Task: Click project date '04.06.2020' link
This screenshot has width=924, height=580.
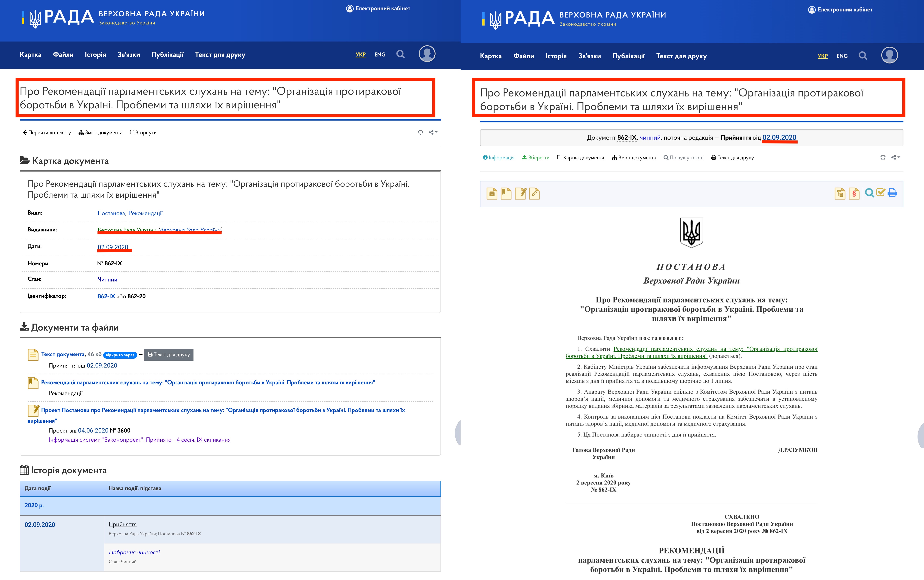Action: point(93,430)
